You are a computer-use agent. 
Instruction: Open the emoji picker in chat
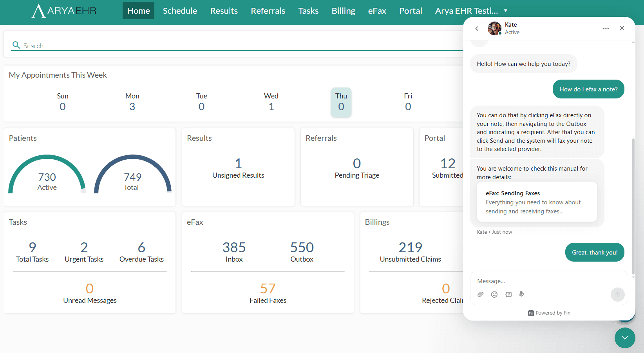click(494, 294)
